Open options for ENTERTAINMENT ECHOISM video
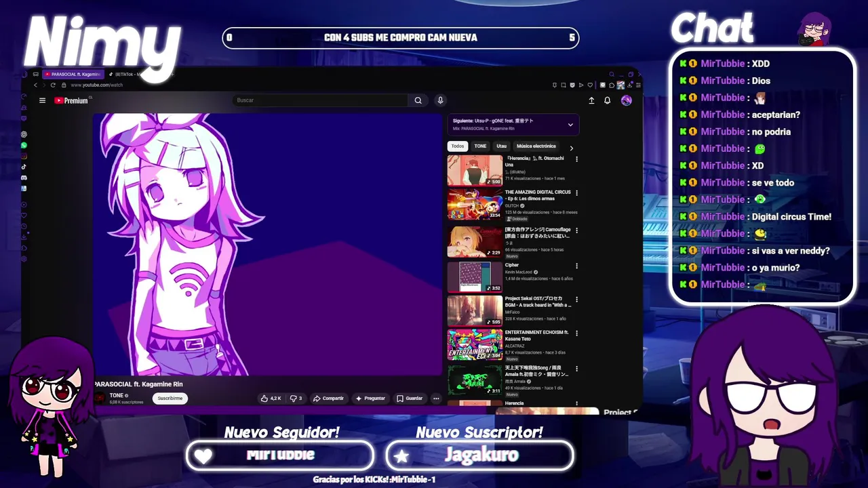 point(577,333)
